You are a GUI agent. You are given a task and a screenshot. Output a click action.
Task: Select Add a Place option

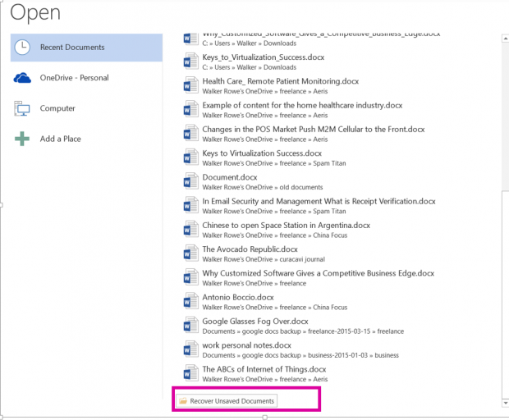(61, 139)
